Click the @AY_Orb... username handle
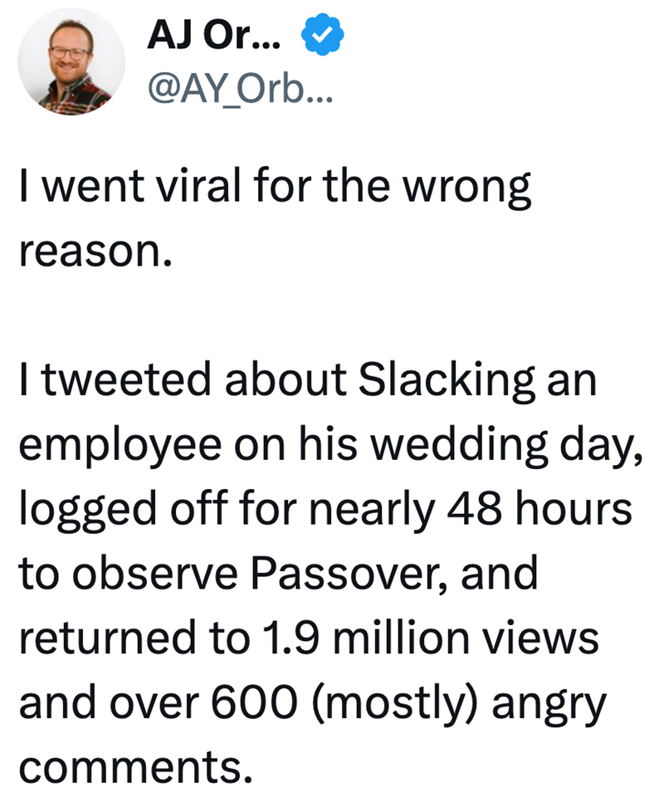The image size is (664, 812). [238, 91]
